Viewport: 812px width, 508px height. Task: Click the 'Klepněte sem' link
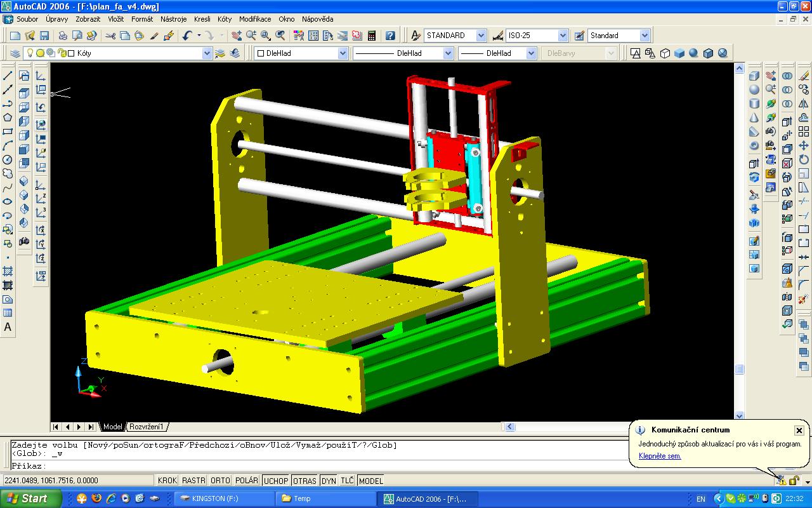(x=660, y=456)
